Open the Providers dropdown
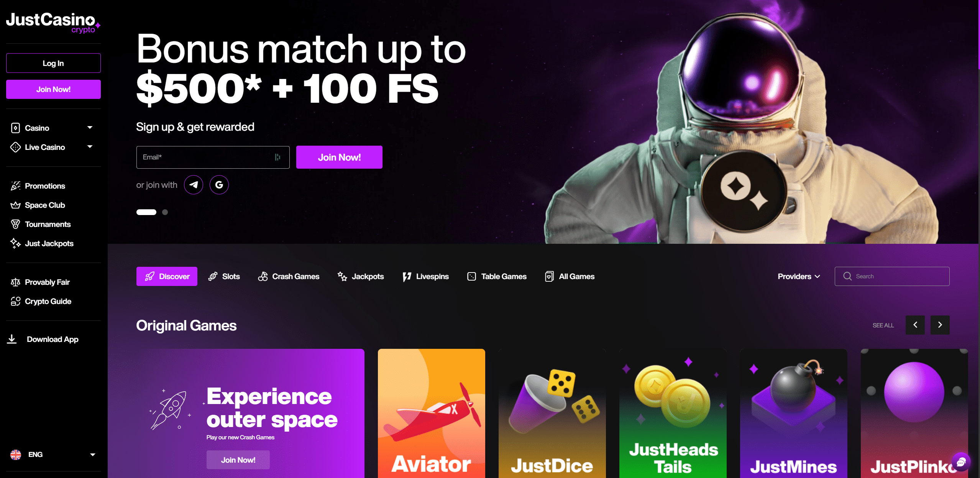 pyautogui.click(x=799, y=276)
